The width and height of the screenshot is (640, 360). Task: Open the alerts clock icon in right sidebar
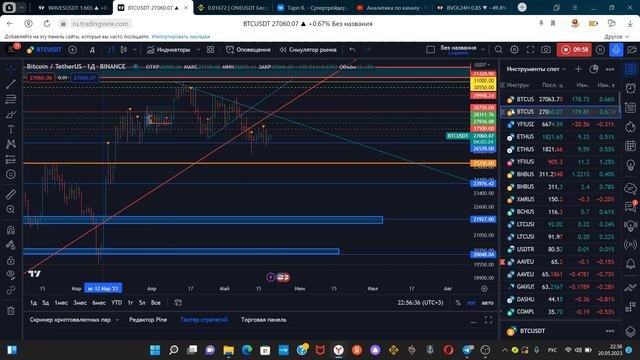[631, 88]
